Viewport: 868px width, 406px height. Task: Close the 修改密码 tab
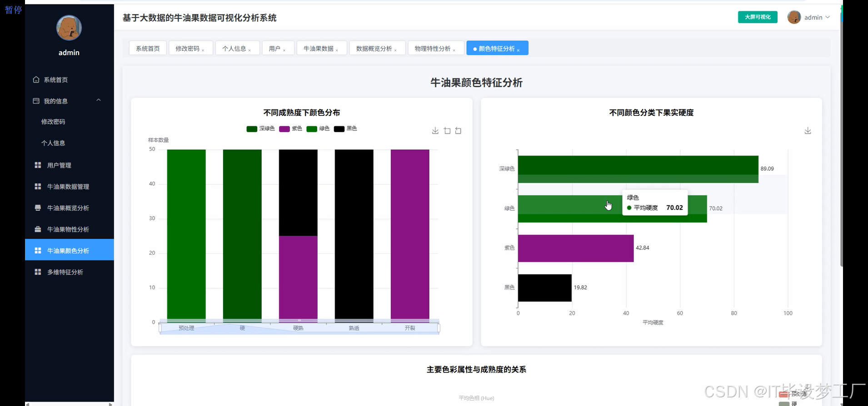point(203,50)
